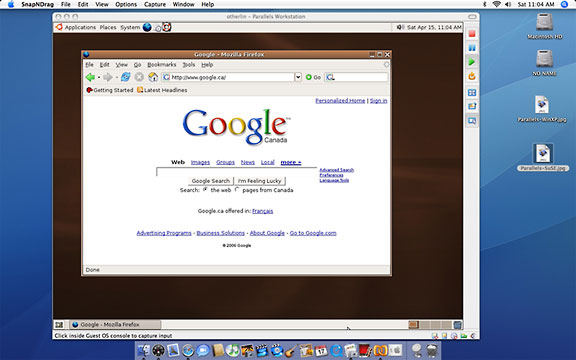Screen dimensions: 576x360
Task: Open Forward button history dropdown arrow
Action: [x=116, y=77]
